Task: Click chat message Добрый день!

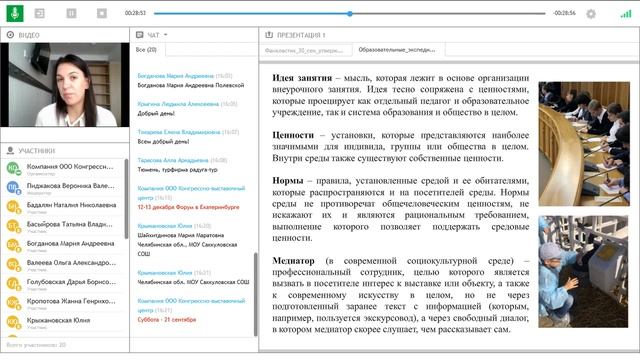Action: [x=156, y=113]
